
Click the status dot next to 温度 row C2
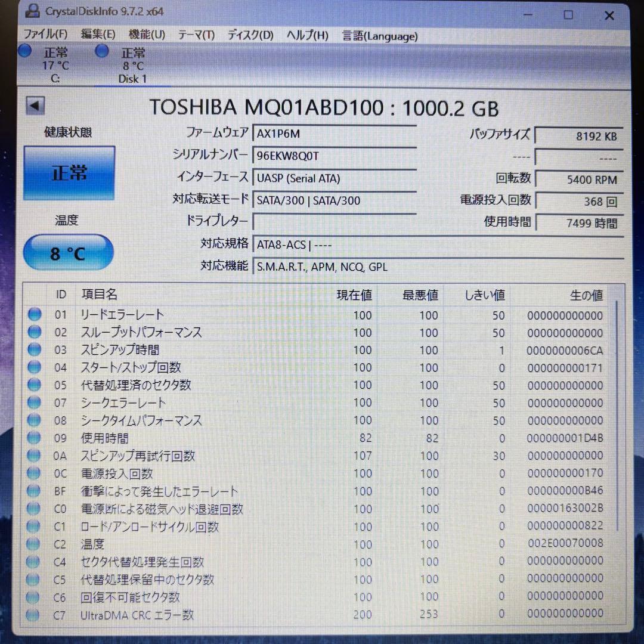point(34,544)
